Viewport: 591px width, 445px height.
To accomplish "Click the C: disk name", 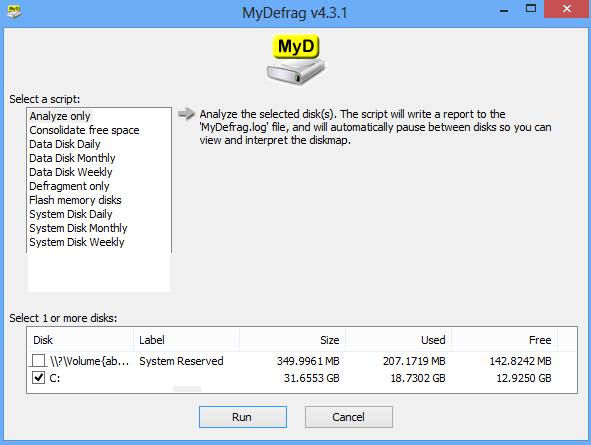I will 55,378.
